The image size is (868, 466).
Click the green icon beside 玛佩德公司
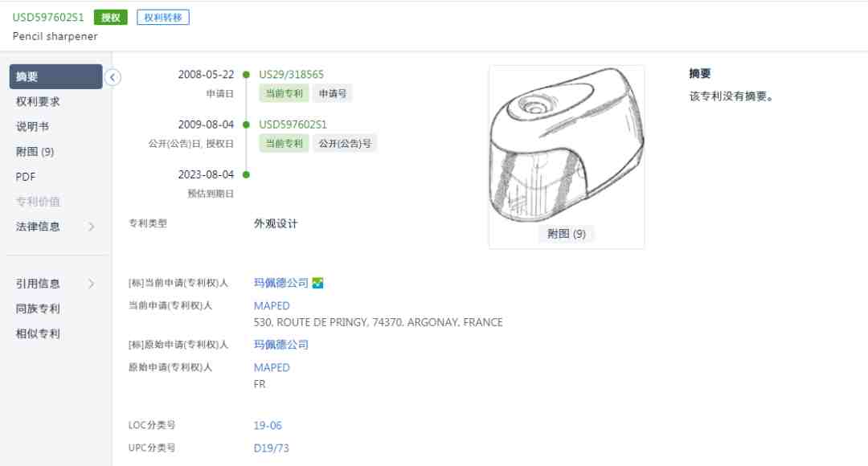pyautogui.click(x=317, y=283)
